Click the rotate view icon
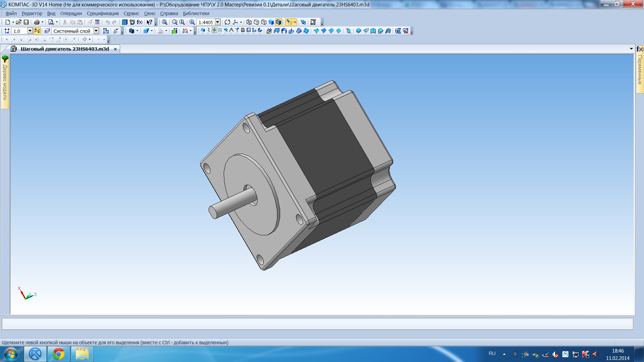Screen dimensions: 644x362 (x=227, y=22)
